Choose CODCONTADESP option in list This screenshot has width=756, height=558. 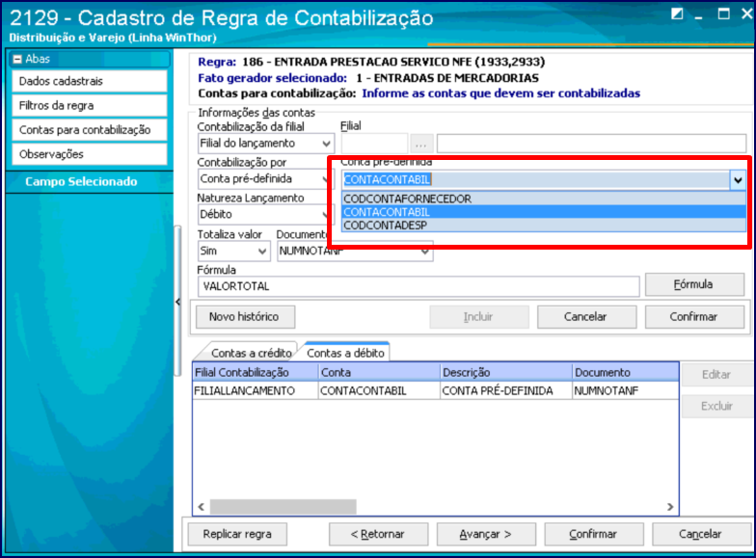pyautogui.click(x=544, y=226)
